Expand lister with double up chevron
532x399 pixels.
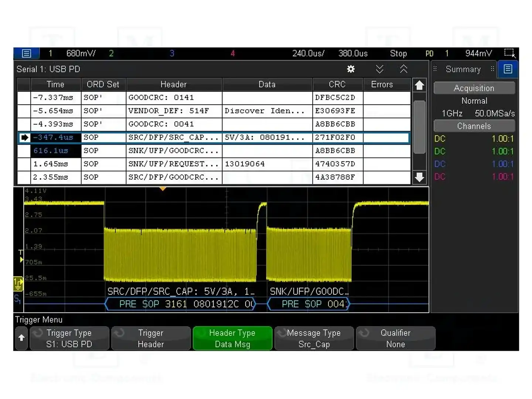[403, 69]
